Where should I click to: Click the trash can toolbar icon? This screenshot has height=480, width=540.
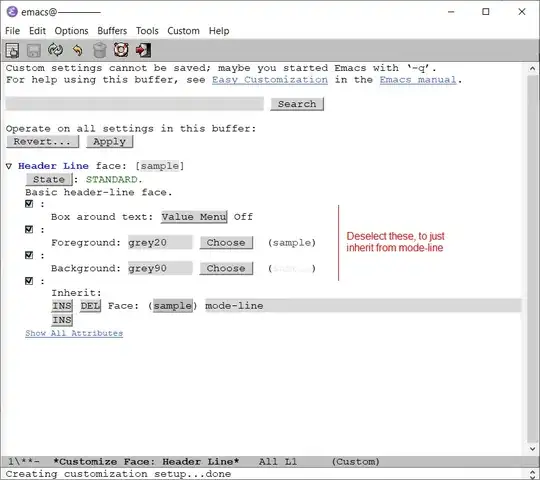(100, 50)
